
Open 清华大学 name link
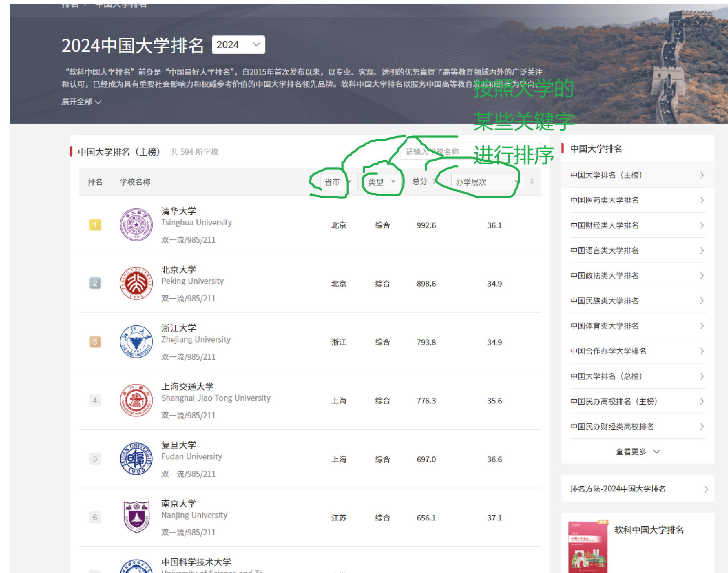pos(179,211)
